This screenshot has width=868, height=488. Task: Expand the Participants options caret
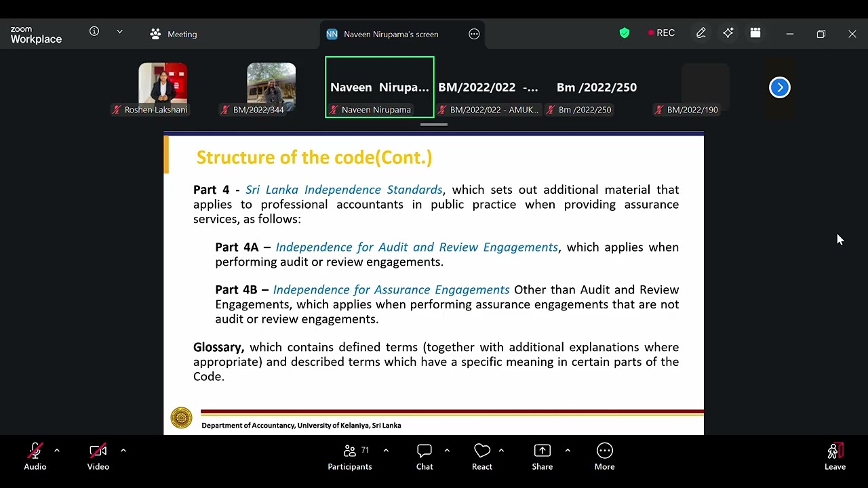click(386, 450)
